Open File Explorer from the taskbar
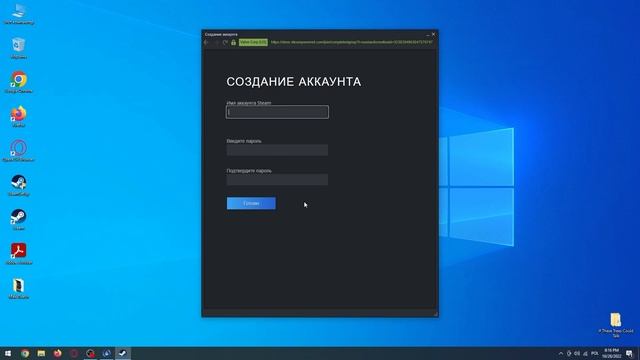 tap(41, 353)
